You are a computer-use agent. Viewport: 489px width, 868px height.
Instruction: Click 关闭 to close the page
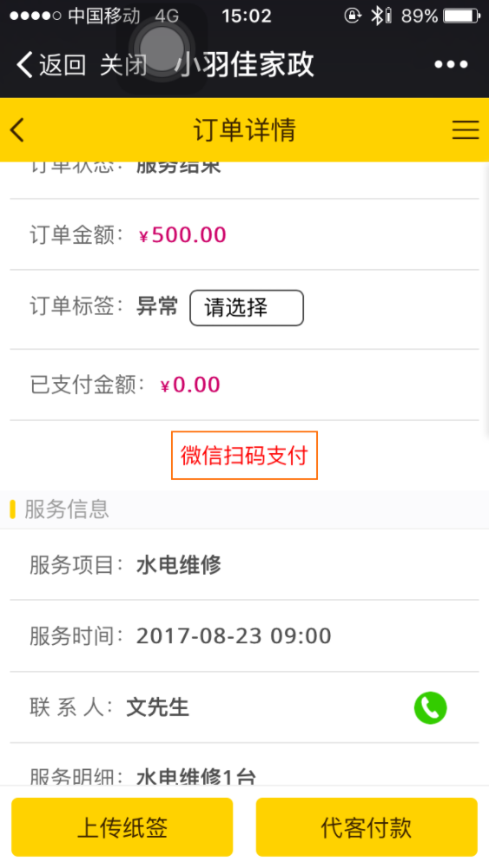123,65
